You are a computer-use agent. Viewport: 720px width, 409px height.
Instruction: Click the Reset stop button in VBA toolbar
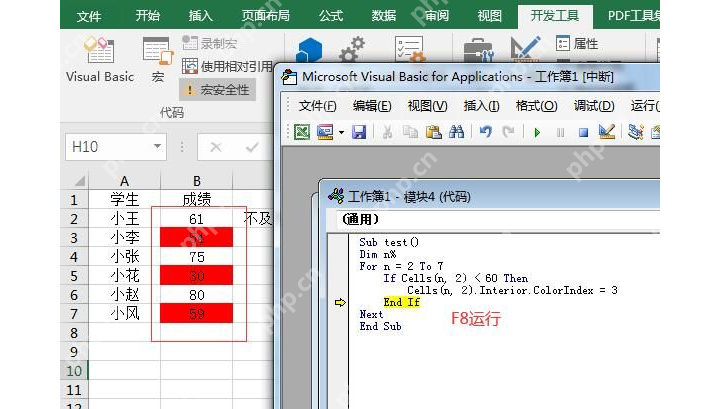pos(583,133)
